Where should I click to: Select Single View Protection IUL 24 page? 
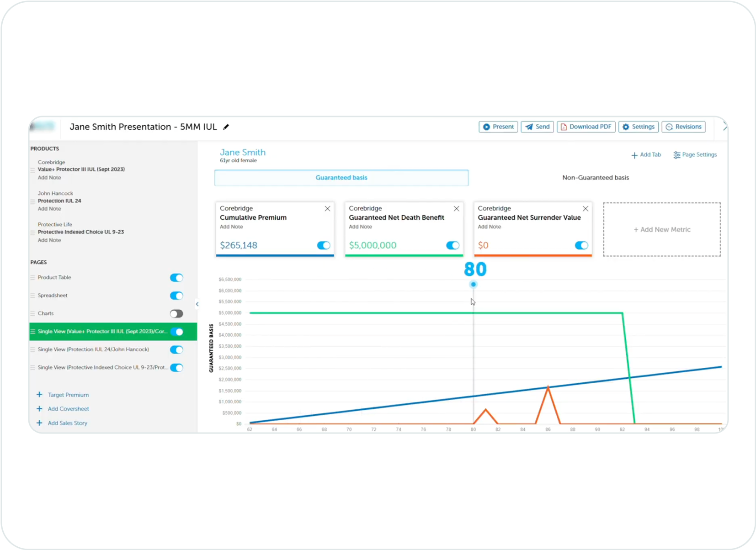tap(93, 349)
